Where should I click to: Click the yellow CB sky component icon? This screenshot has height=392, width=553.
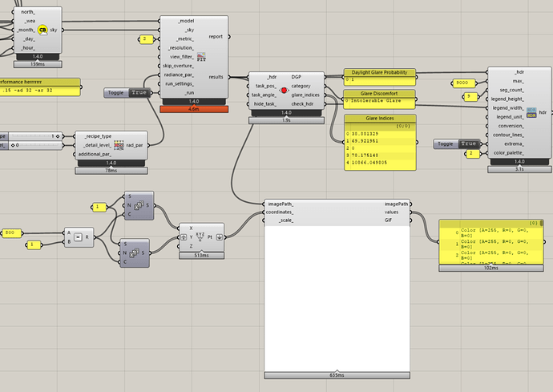tap(42, 30)
